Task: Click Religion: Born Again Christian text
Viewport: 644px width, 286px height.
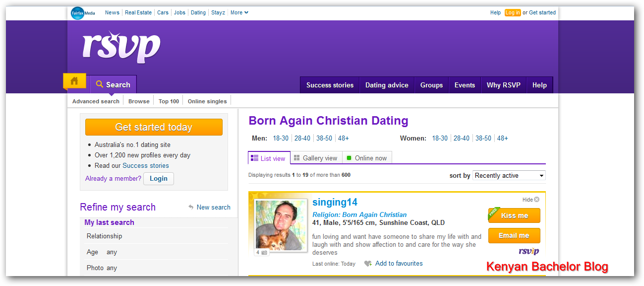Action: click(359, 215)
